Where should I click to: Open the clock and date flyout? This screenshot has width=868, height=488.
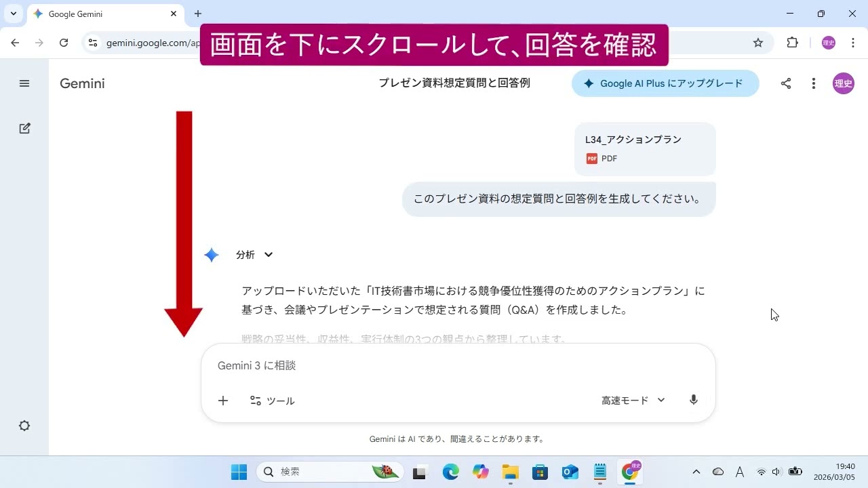pyautogui.click(x=834, y=472)
